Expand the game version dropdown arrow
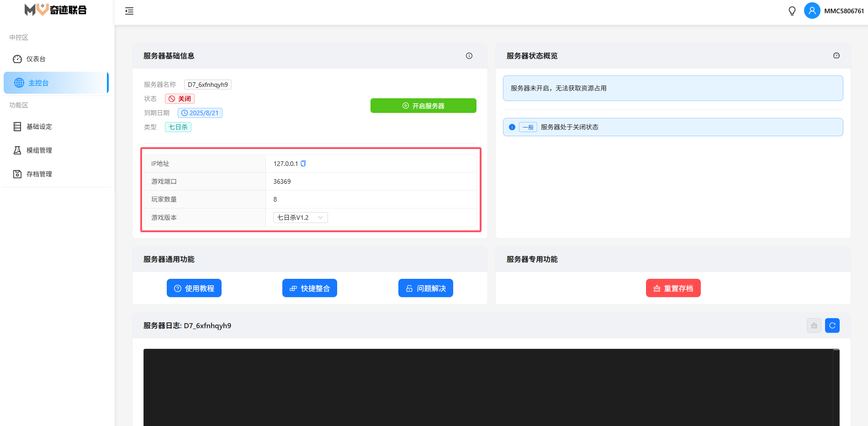868x426 pixels. 320,218
